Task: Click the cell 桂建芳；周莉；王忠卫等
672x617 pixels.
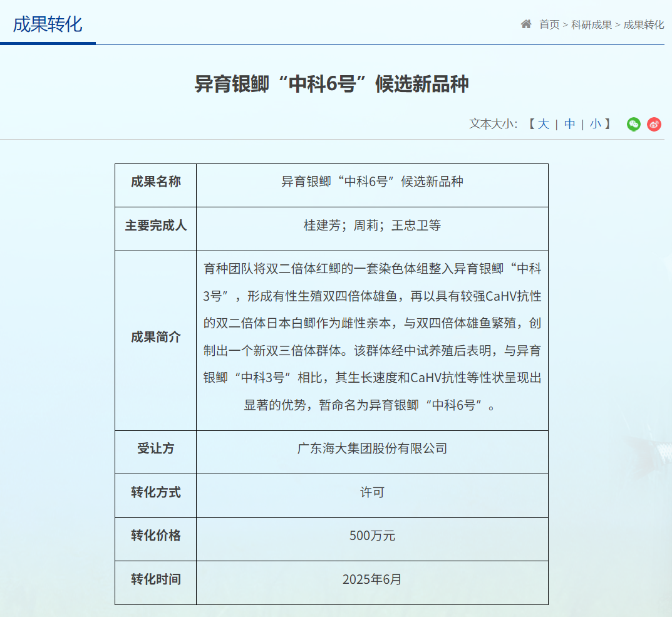Action: click(x=372, y=229)
